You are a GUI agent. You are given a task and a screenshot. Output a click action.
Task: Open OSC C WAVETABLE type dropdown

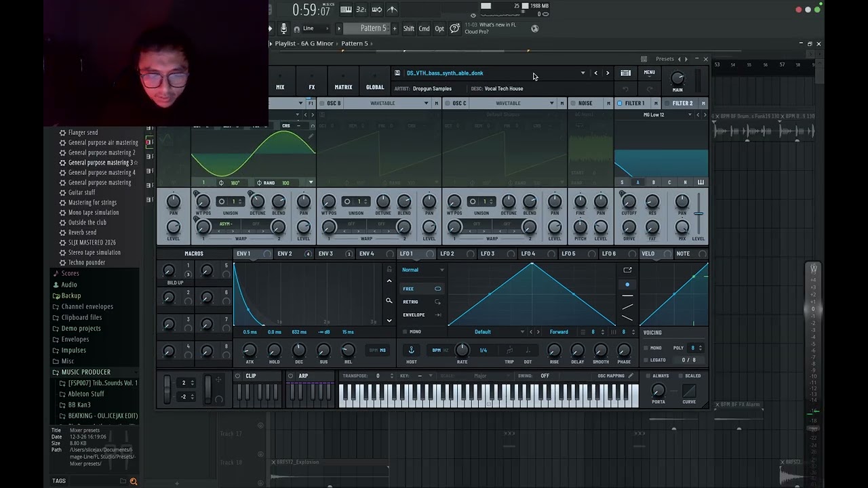pyautogui.click(x=552, y=103)
